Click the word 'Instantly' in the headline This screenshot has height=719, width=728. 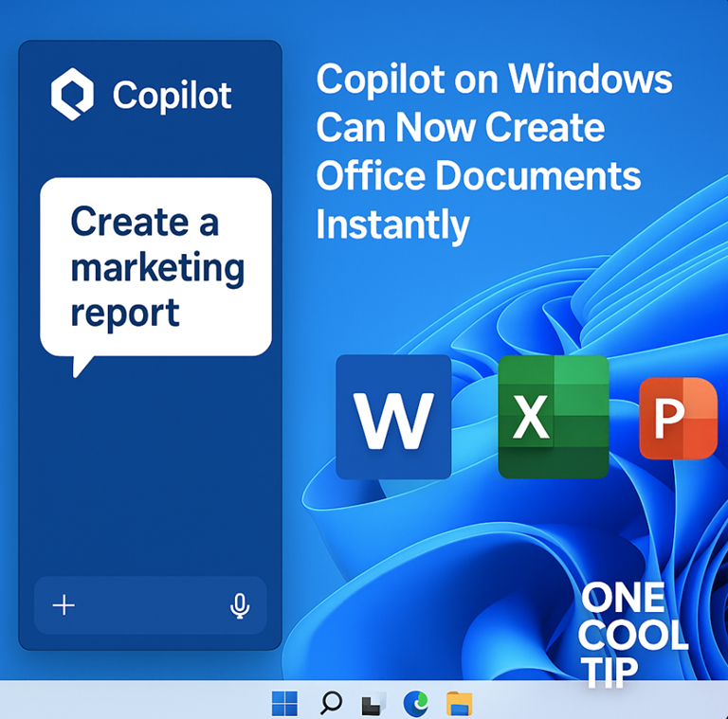click(392, 225)
